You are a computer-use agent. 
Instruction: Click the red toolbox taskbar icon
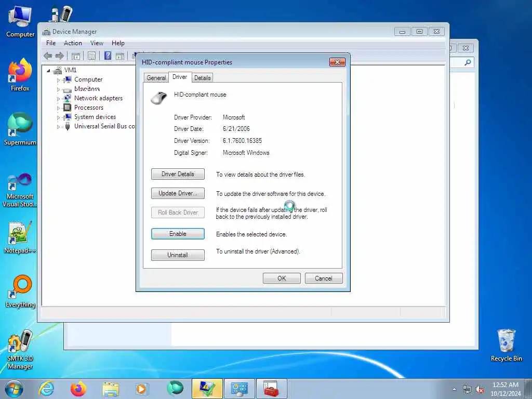tap(271, 389)
